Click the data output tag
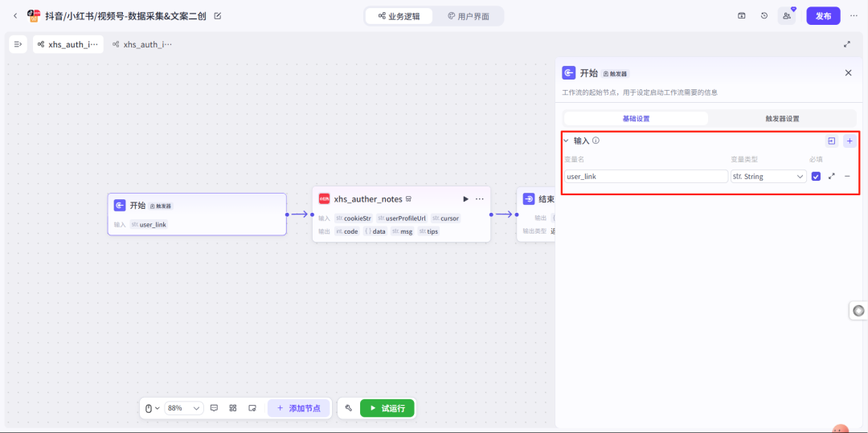The image size is (868, 433). click(375, 231)
